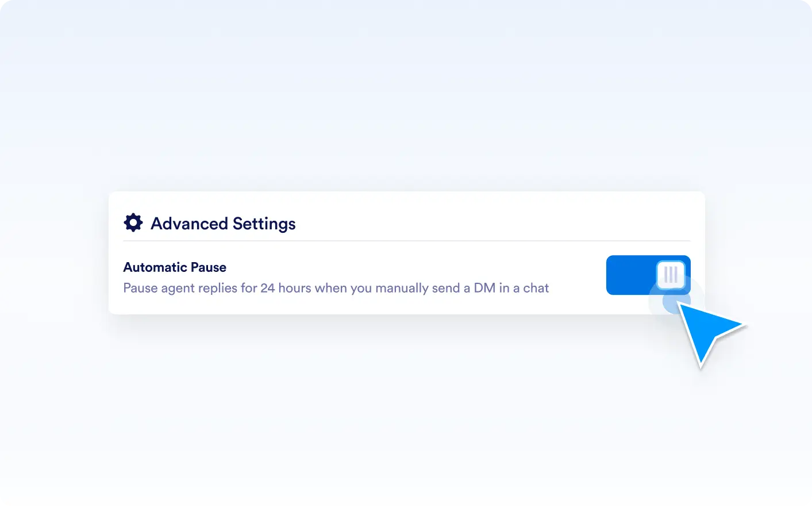Click the word "Settings" in the header
The image size is (812, 507).
point(264,224)
